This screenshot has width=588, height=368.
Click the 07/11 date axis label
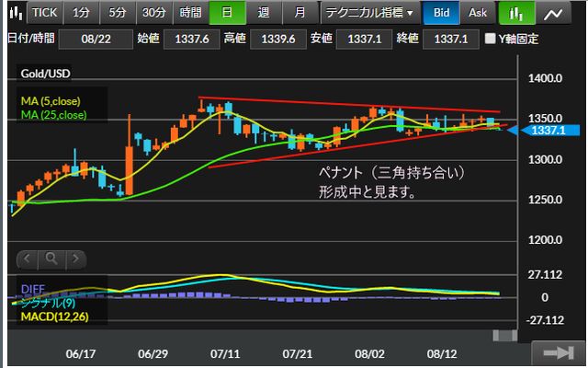[225, 353]
